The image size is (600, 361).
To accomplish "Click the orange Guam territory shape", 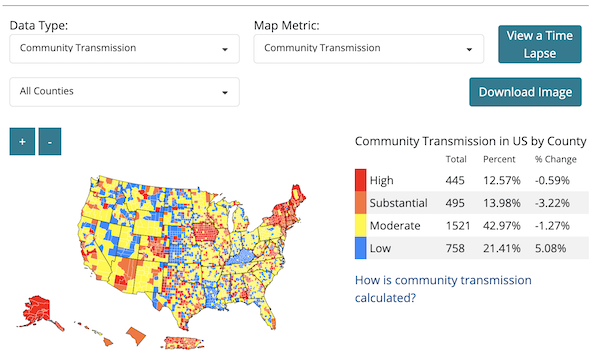I will [x=136, y=336].
